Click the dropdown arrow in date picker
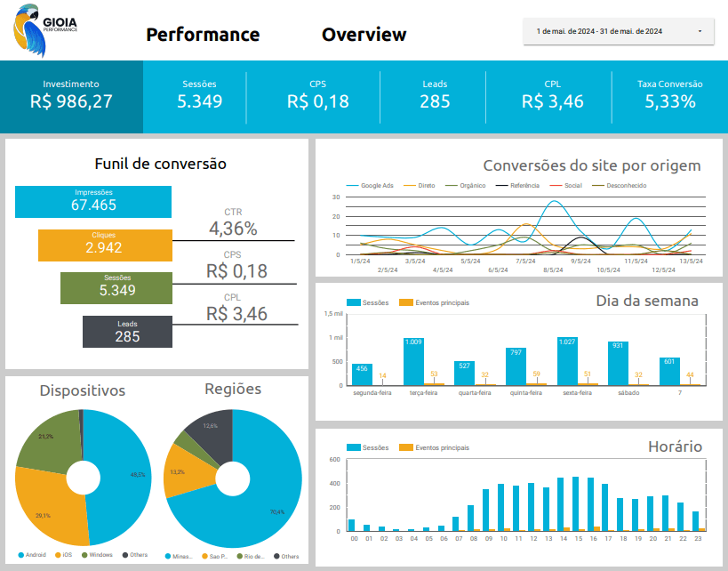This screenshot has width=728, height=571. [700, 31]
